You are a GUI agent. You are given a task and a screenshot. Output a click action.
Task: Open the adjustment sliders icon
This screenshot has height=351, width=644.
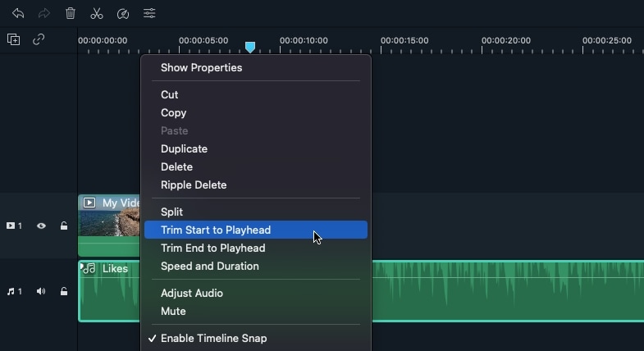[149, 13]
